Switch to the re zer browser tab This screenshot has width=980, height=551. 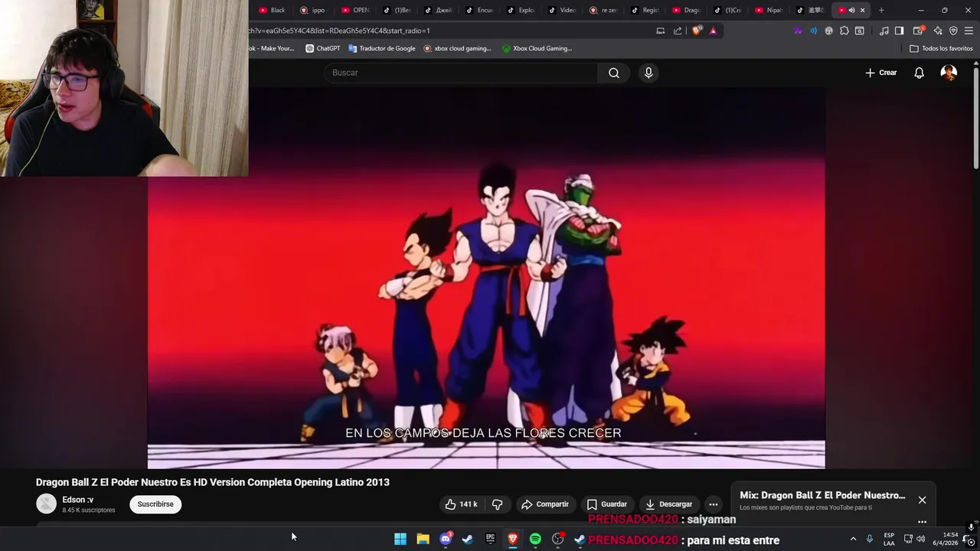point(603,10)
